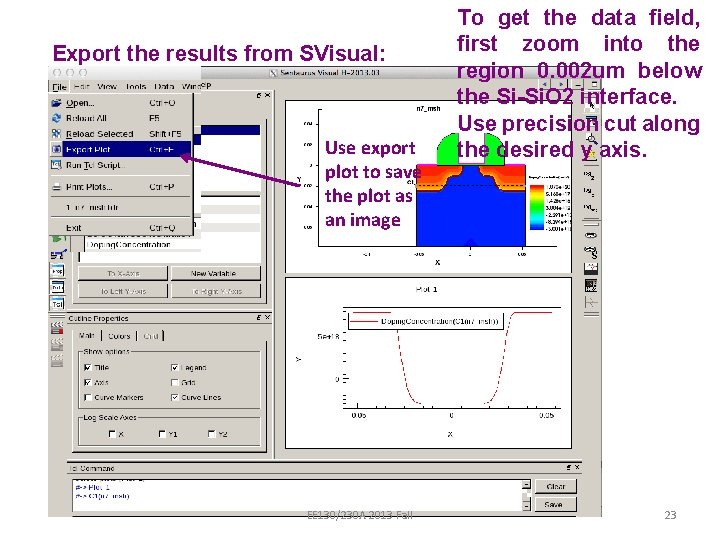Viewport: 720px width, 540px height.
Task: Switch to the Colors tab
Action: (x=119, y=336)
